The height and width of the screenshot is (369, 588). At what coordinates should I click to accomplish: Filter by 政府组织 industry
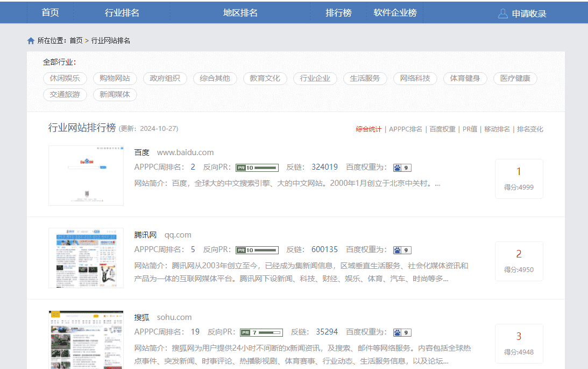165,79
